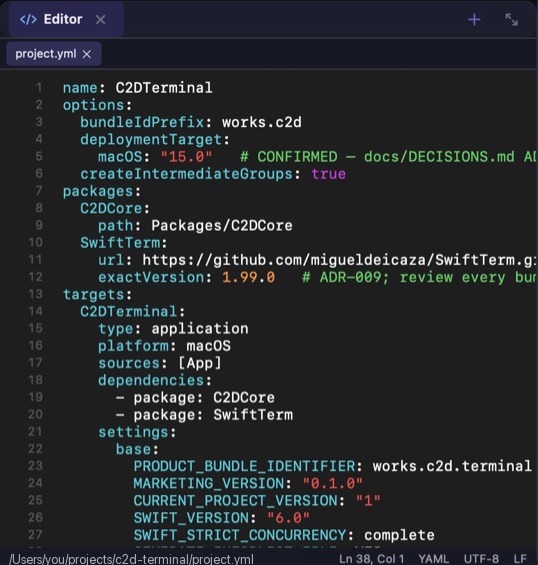This screenshot has height=565, width=538.
Task: Click the MARKETING_VERSION "0.1.0" value
Action: point(333,484)
